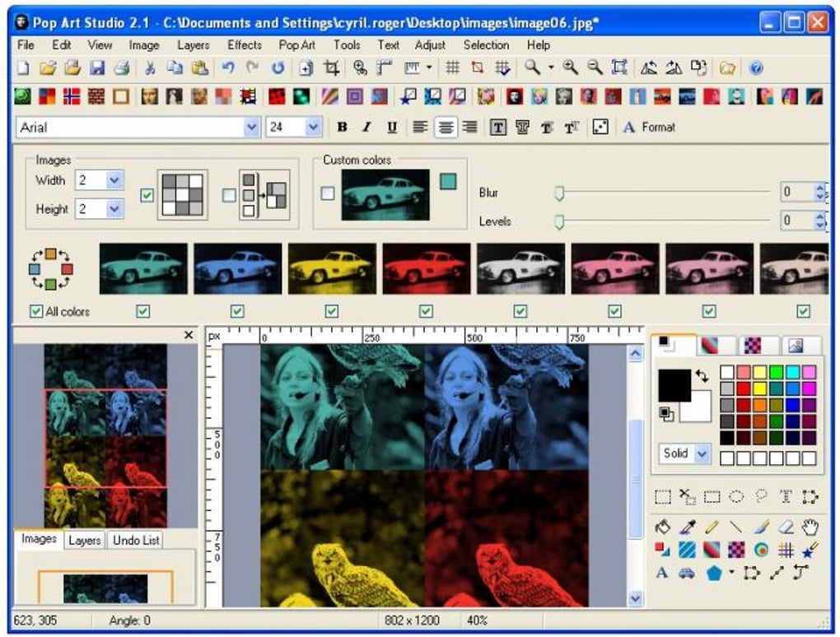Viewport: 840px width, 637px height.
Task: Select the pink car color thumbnail
Action: click(615, 269)
